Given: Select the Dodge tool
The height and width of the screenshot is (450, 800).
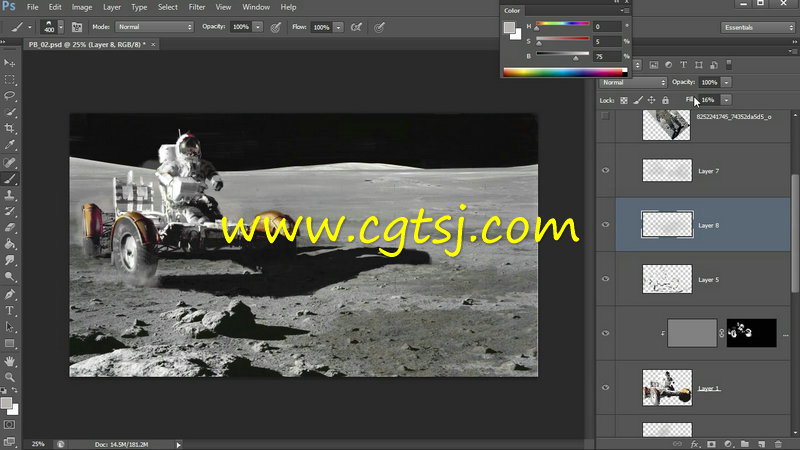Looking at the screenshot, I should (x=10, y=277).
